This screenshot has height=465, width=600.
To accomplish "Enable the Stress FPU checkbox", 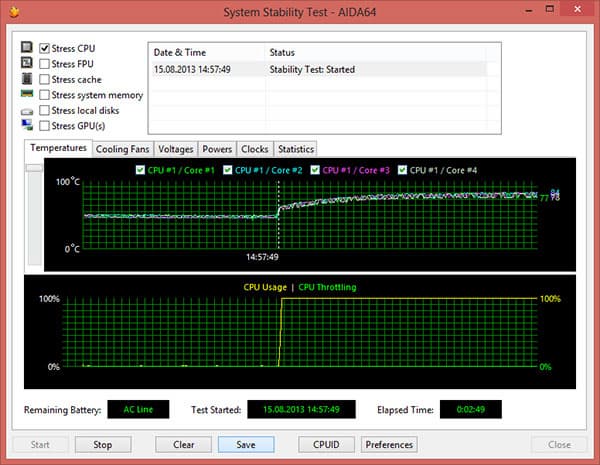I will point(44,64).
